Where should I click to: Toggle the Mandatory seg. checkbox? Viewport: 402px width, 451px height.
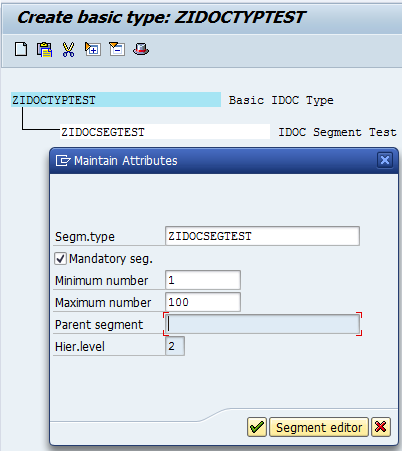pos(60,259)
